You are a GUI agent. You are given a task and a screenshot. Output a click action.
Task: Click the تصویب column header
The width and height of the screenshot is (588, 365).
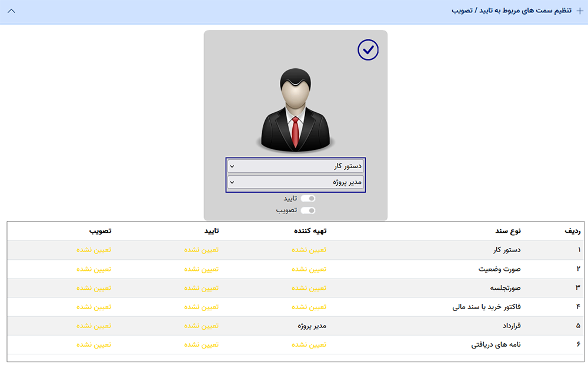click(x=100, y=231)
